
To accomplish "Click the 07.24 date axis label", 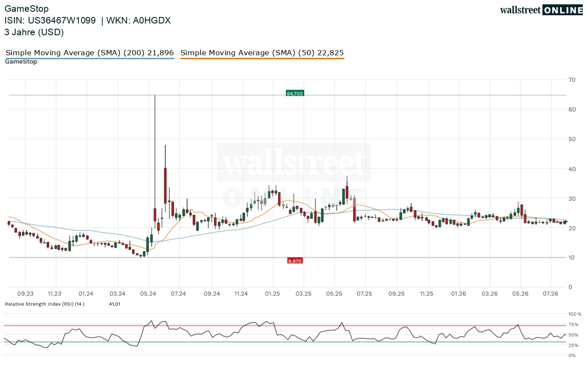I will pyautogui.click(x=178, y=294).
